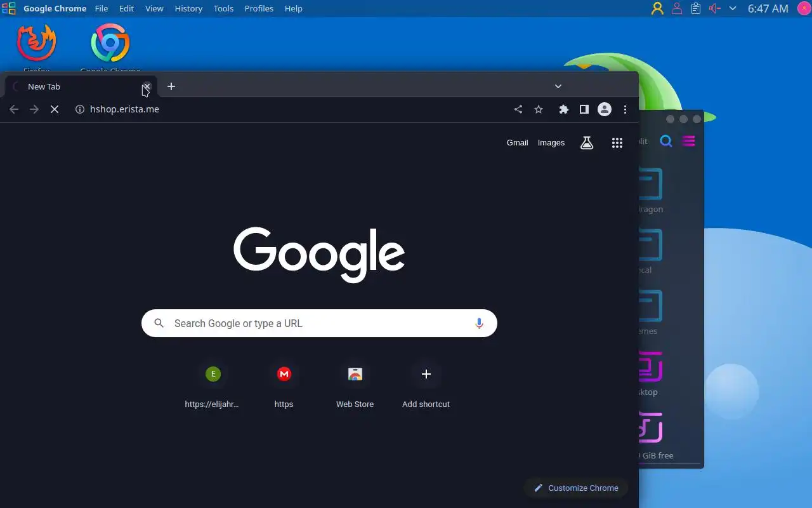The image size is (812, 508).
Task: Open the File menu
Action: pos(101,8)
